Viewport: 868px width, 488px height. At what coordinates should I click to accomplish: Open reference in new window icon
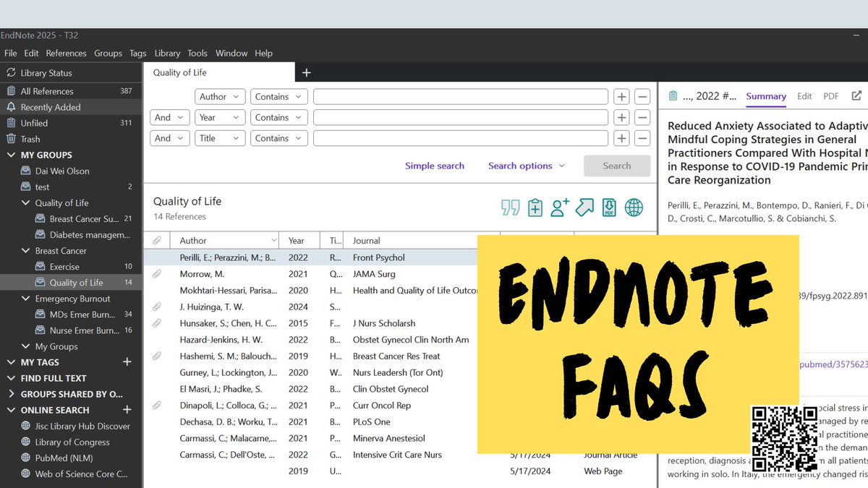pyautogui.click(x=857, y=95)
